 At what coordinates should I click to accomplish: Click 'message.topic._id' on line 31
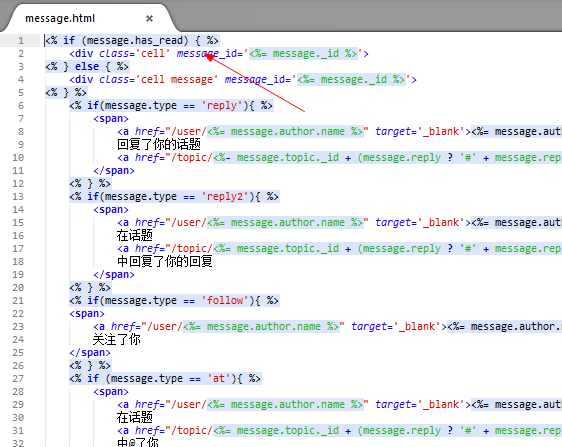point(288,431)
